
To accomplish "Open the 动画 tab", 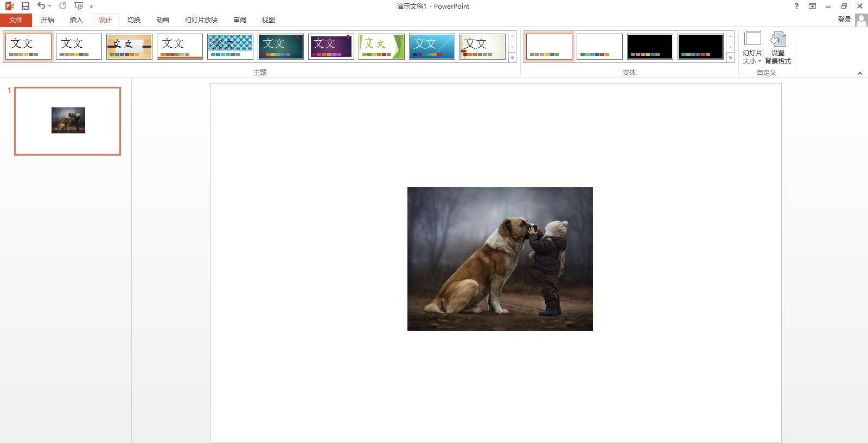I will [163, 20].
